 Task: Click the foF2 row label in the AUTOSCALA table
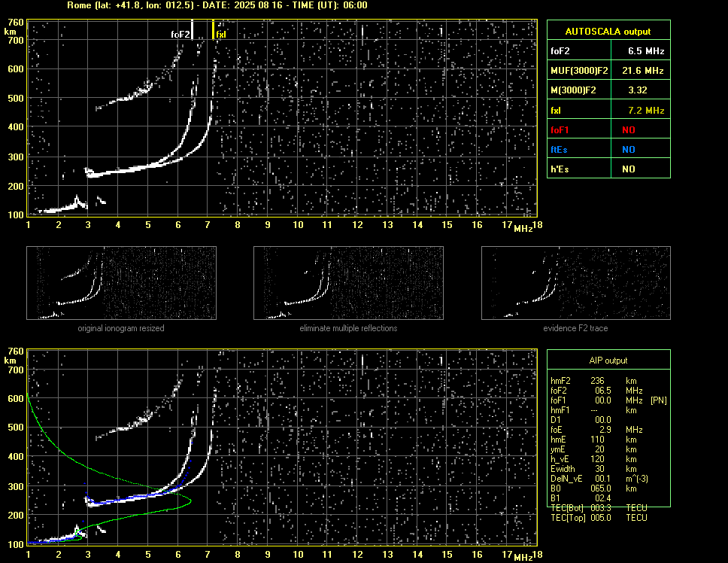pos(560,51)
